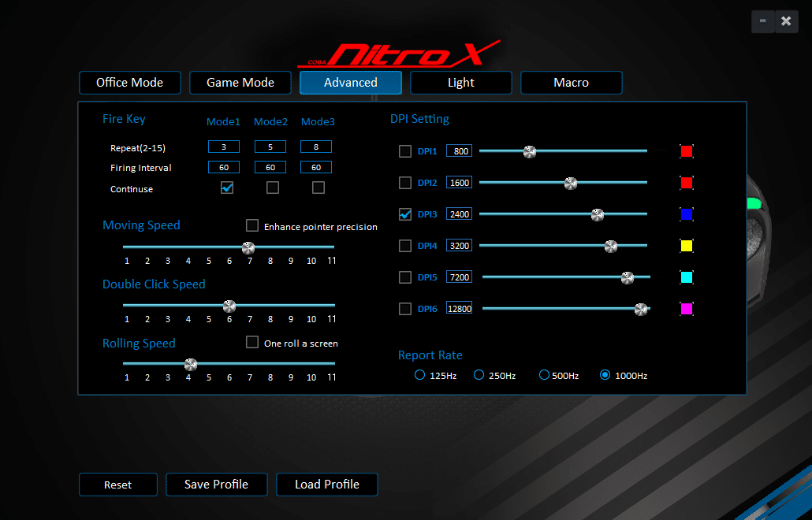This screenshot has width=812, height=520.
Task: Enable the DPI1 checkbox
Action: (x=405, y=151)
